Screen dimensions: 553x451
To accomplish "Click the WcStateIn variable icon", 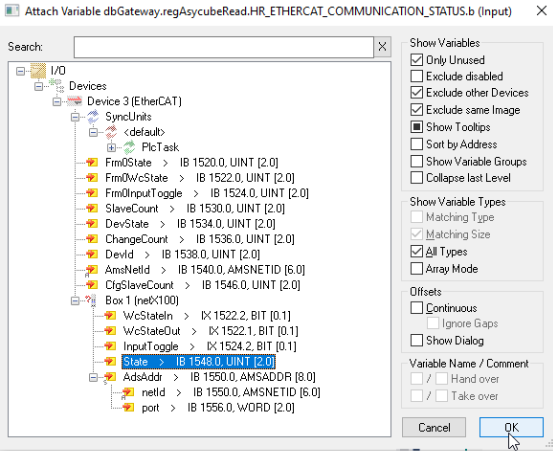I will pos(110,316).
